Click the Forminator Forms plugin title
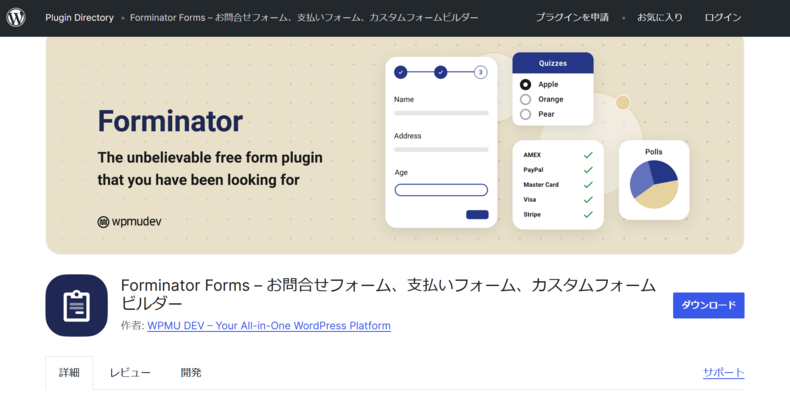Viewport: 790px width, 405px height. (388, 294)
